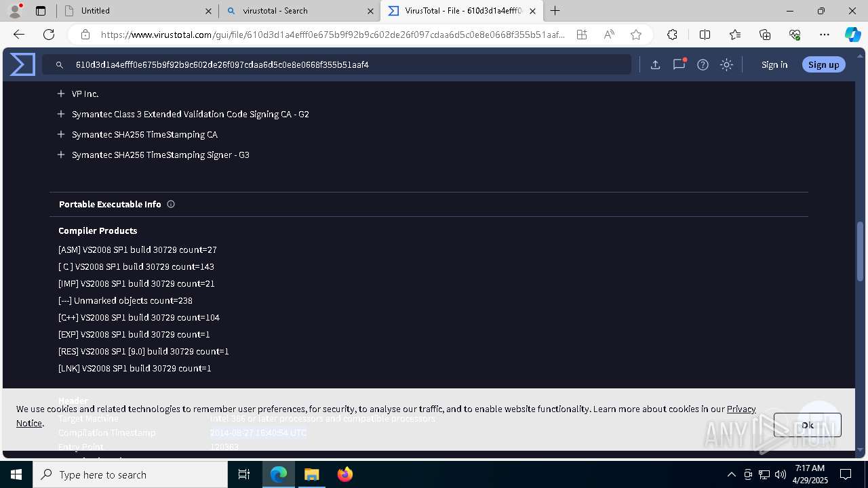Close the virustotal - Search tab
The height and width of the screenshot is (488, 868).
pyautogui.click(x=370, y=11)
